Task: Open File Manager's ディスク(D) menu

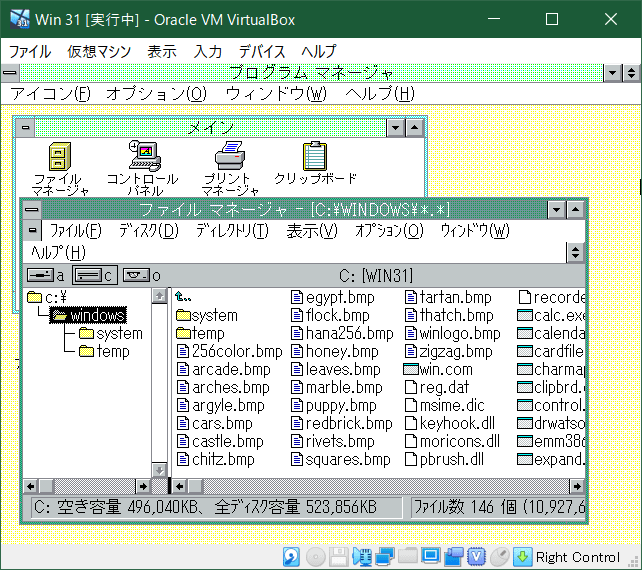Action: (x=149, y=231)
